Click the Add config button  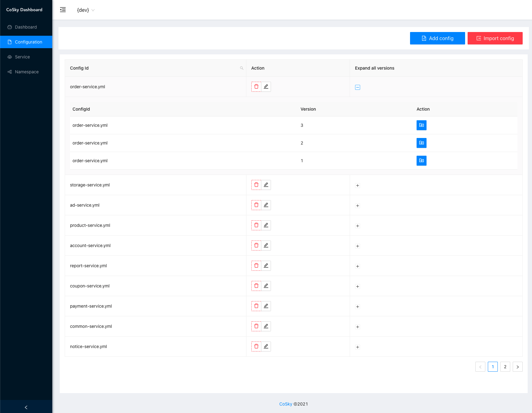437,38
